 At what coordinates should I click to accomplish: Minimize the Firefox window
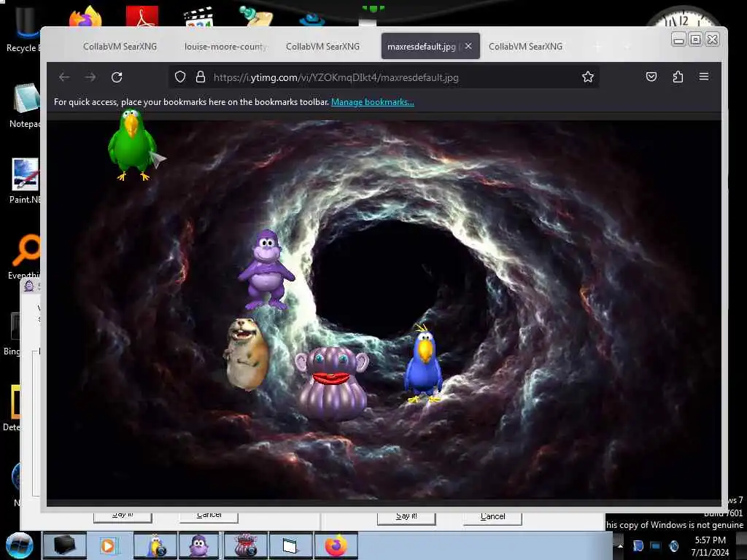coord(678,39)
